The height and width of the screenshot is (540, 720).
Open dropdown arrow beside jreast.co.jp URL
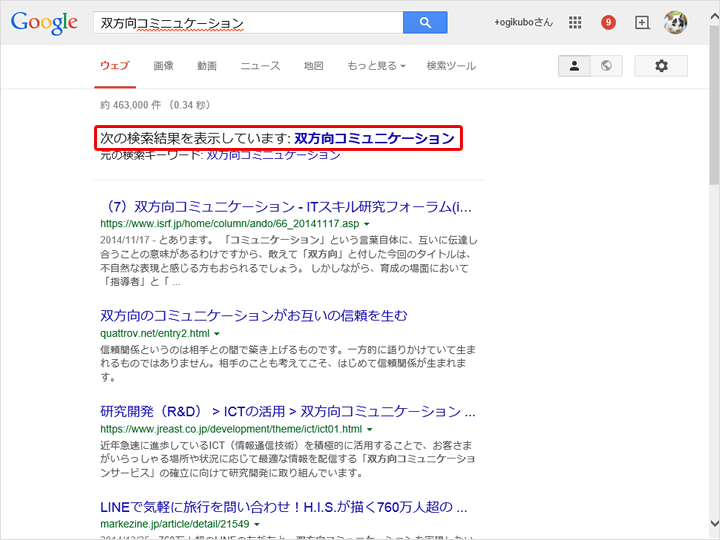[x=369, y=429]
